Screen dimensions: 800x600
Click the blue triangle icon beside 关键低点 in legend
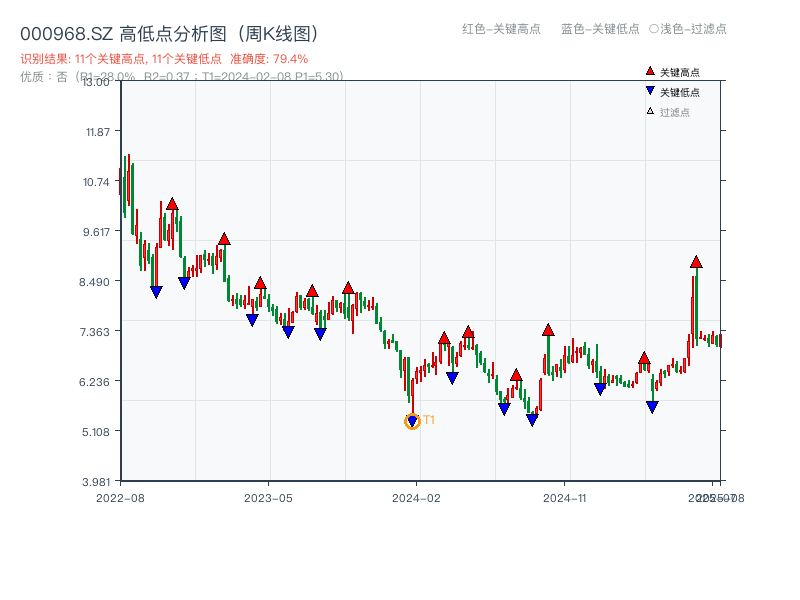(x=650, y=91)
